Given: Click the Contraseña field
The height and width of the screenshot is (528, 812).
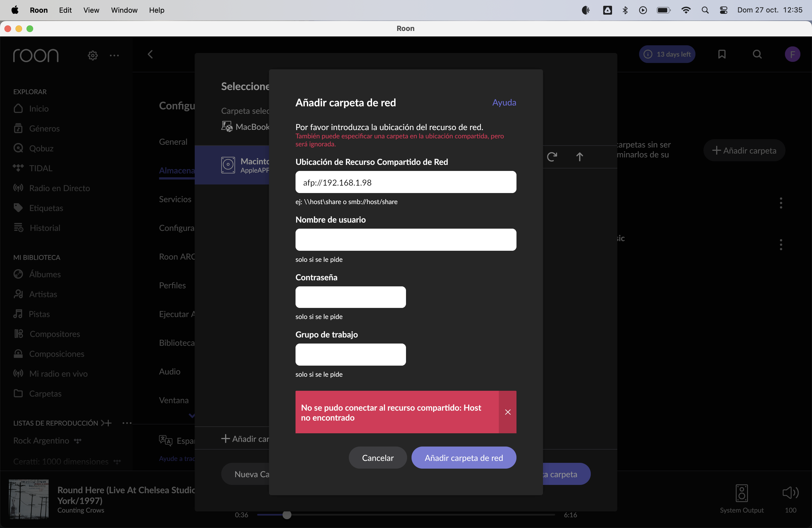Looking at the screenshot, I should (350, 297).
